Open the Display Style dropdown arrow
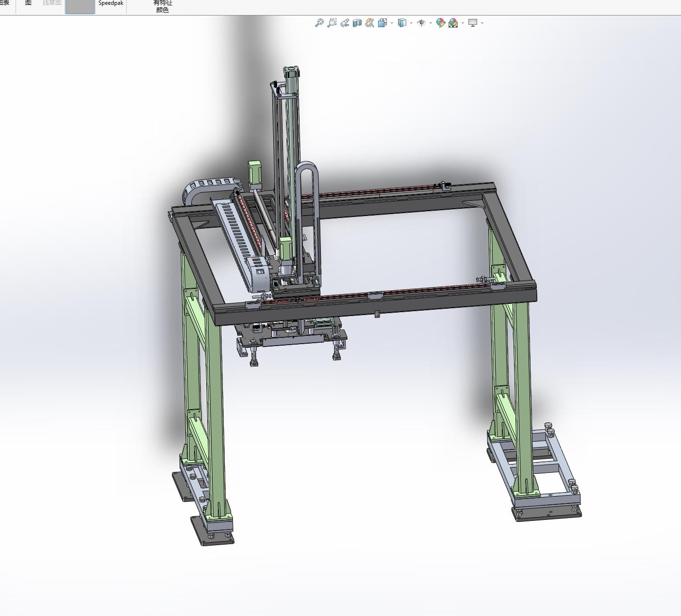This screenshot has height=616, width=681. [x=411, y=23]
